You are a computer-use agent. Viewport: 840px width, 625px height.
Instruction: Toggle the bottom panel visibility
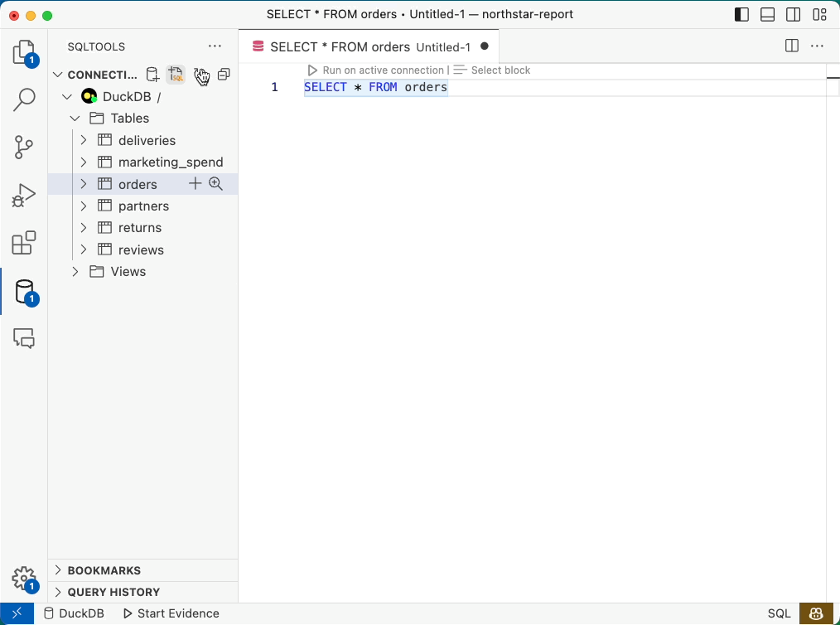pos(767,14)
